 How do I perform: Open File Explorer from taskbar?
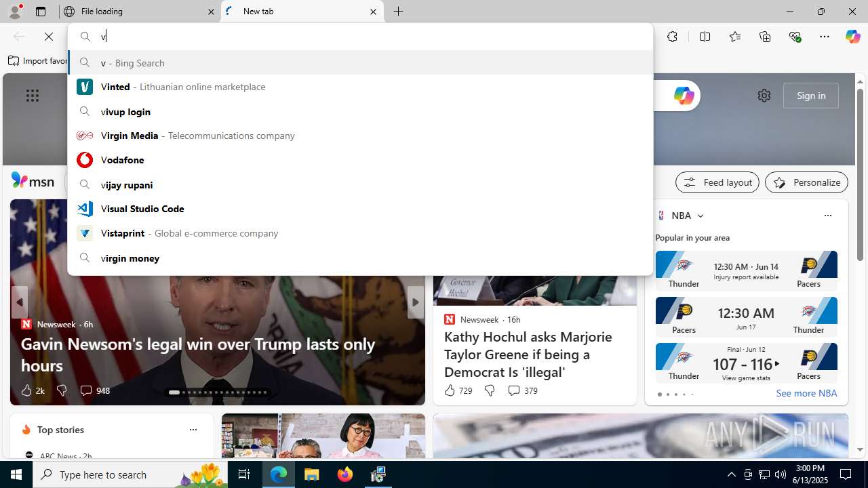click(312, 474)
